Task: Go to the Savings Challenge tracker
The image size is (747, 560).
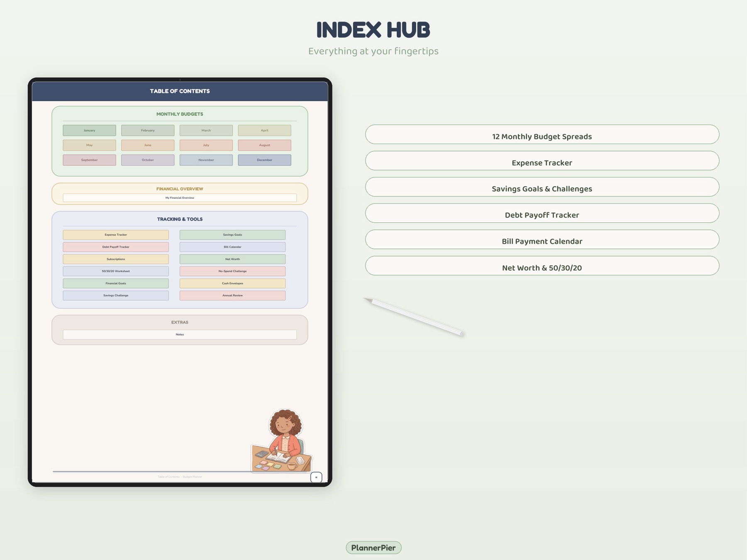Action: (115, 295)
